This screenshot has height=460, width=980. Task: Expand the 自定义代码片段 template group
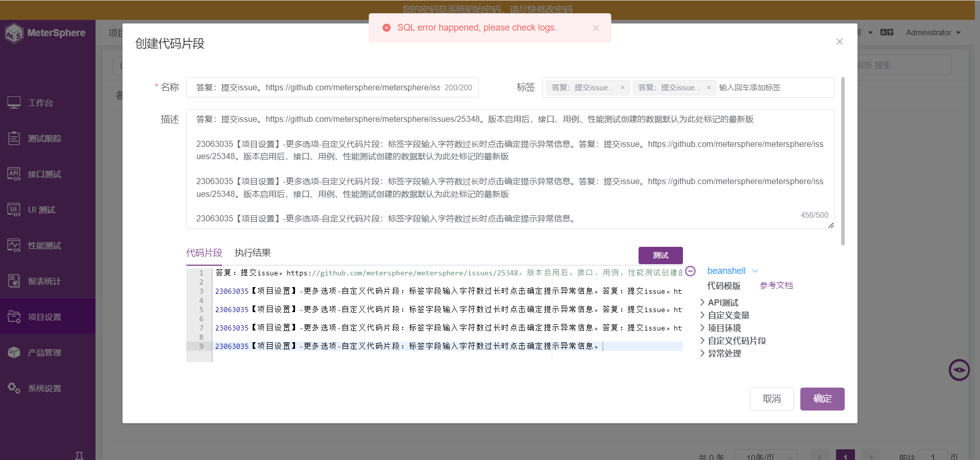[733, 341]
